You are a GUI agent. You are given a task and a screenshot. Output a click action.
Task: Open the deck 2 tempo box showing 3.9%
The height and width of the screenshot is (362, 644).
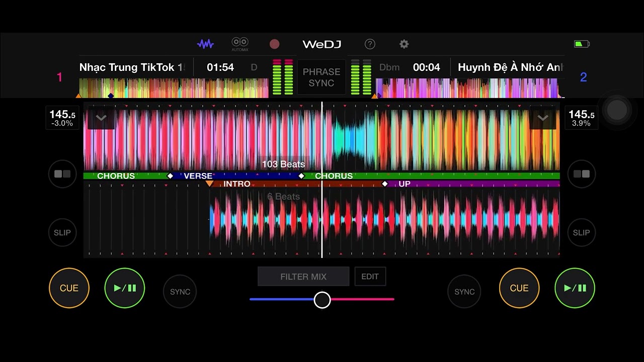tap(582, 118)
